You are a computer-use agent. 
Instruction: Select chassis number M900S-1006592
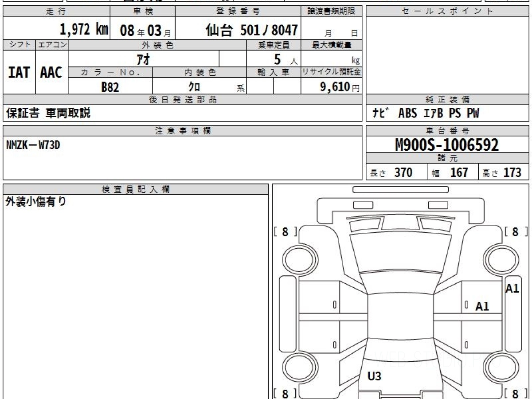447,145
